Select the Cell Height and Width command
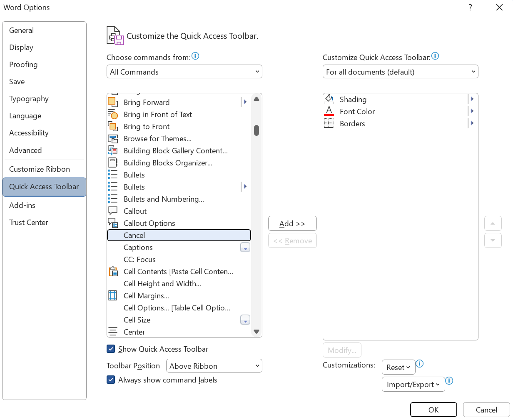The image size is (513, 420). (x=179, y=283)
